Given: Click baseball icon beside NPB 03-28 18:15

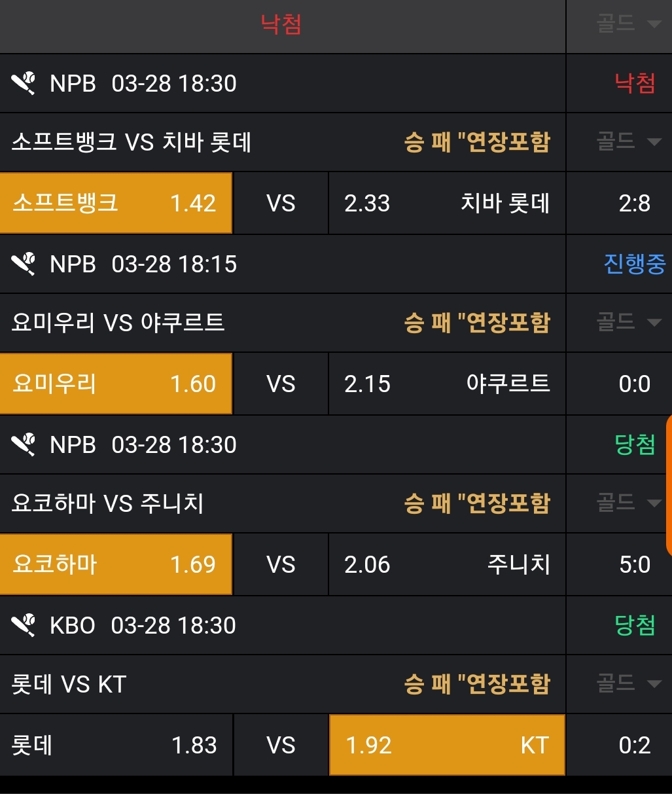Looking at the screenshot, I should click(x=24, y=264).
